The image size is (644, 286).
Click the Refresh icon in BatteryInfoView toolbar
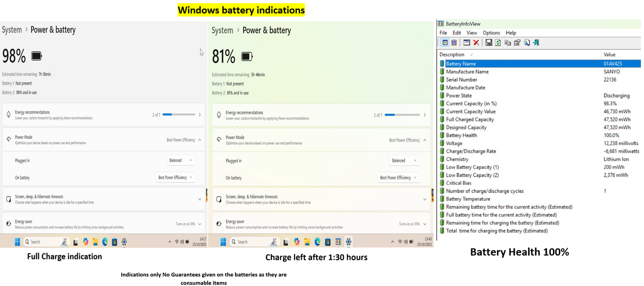(x=498, y=43)
